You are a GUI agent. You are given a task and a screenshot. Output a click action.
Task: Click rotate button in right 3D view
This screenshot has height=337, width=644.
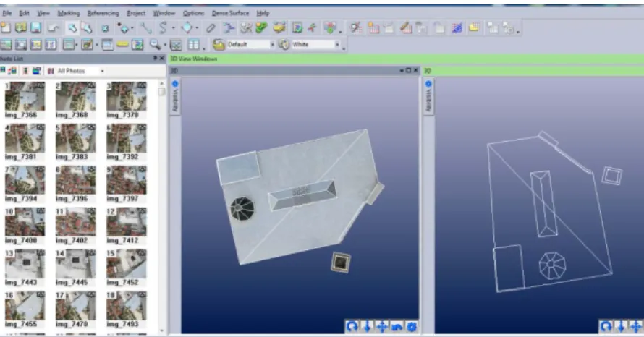[x=606, y=327]
